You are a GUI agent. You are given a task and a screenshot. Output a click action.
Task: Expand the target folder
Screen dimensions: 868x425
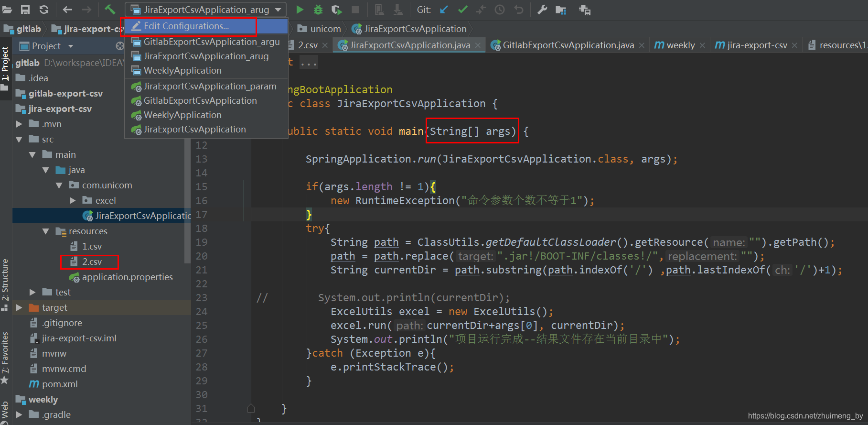pos(19,307)
